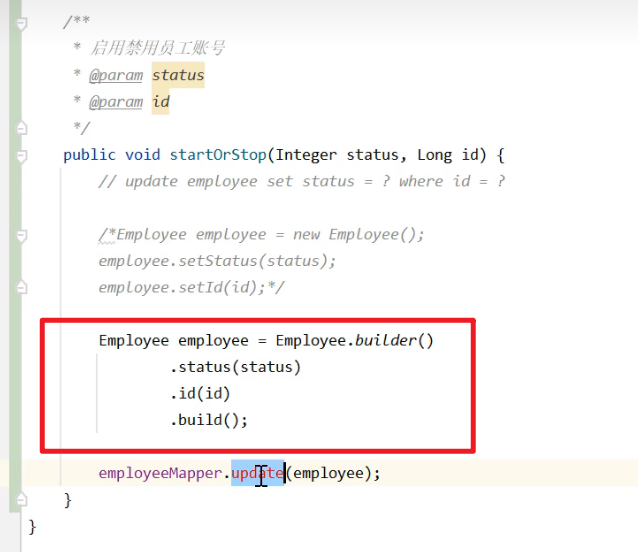Click the @param id tag in Javadoc

[117, 102]
